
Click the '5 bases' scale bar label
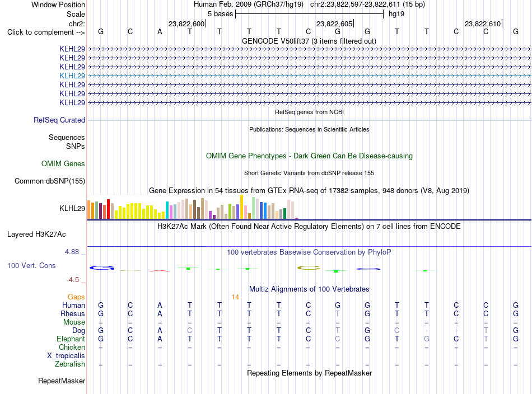220,14
